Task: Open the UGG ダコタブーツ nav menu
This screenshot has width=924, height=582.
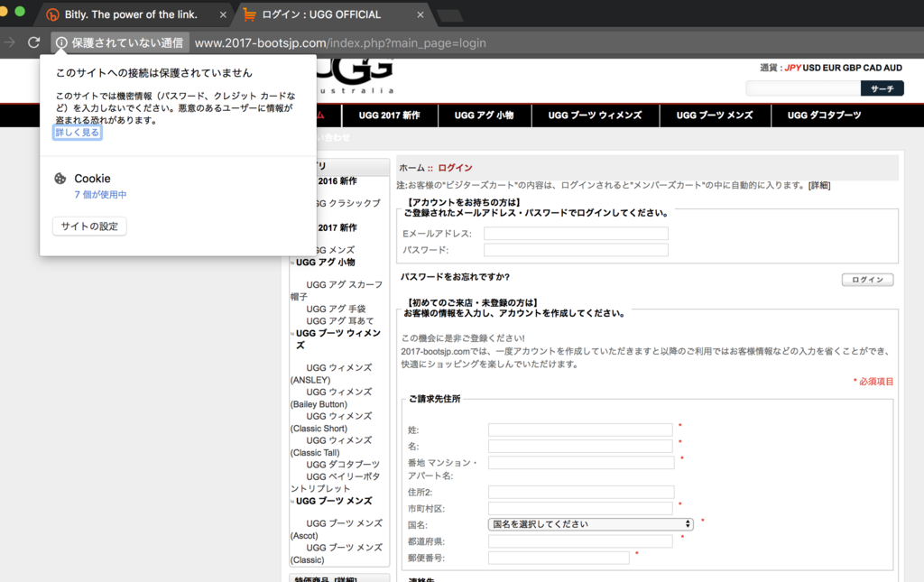Action: [x=825, y=115]
